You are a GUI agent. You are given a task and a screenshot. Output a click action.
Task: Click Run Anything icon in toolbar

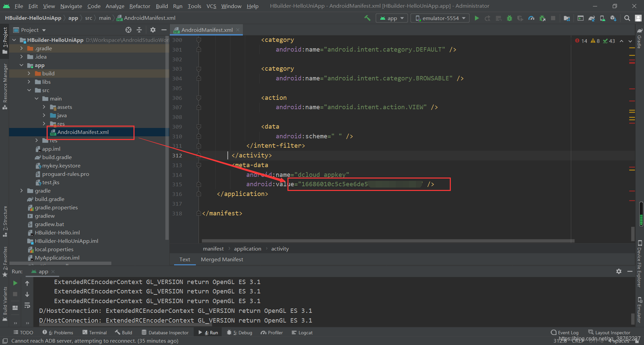point(581,18)
